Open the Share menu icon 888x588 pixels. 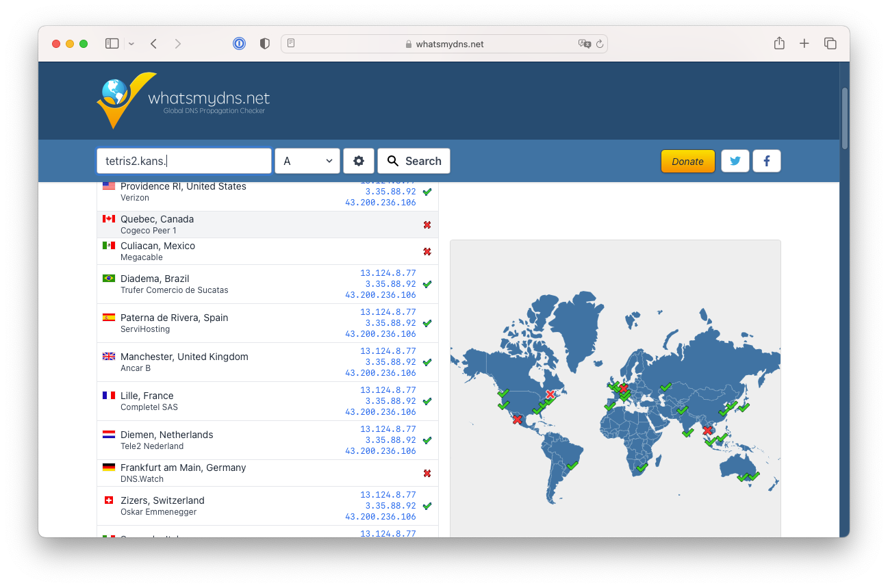click(779, 43)
